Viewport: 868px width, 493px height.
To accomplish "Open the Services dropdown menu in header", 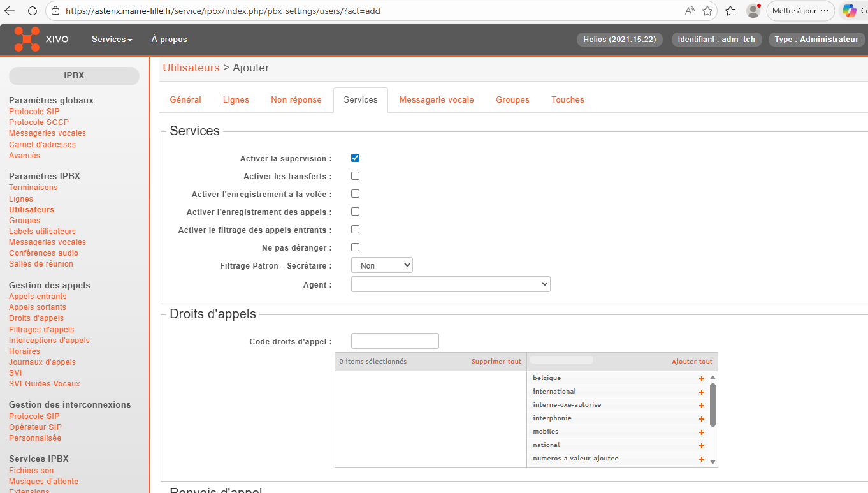I will [112, 39].
